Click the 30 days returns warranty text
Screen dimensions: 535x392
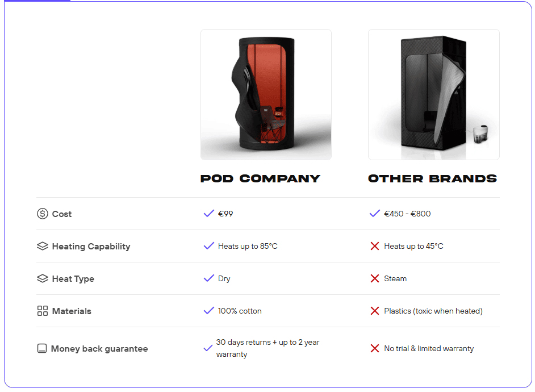click(267, 348)
